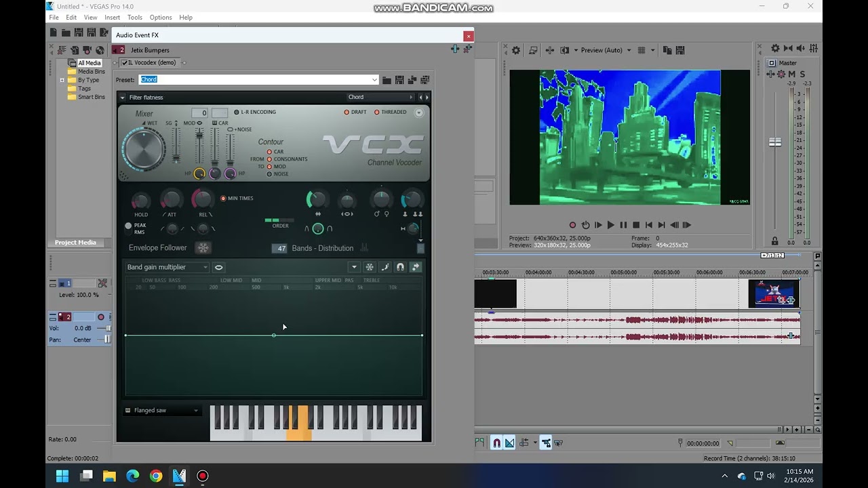
Task: Open the band editor options dropdown arrow
Action: tap(354, 267)
